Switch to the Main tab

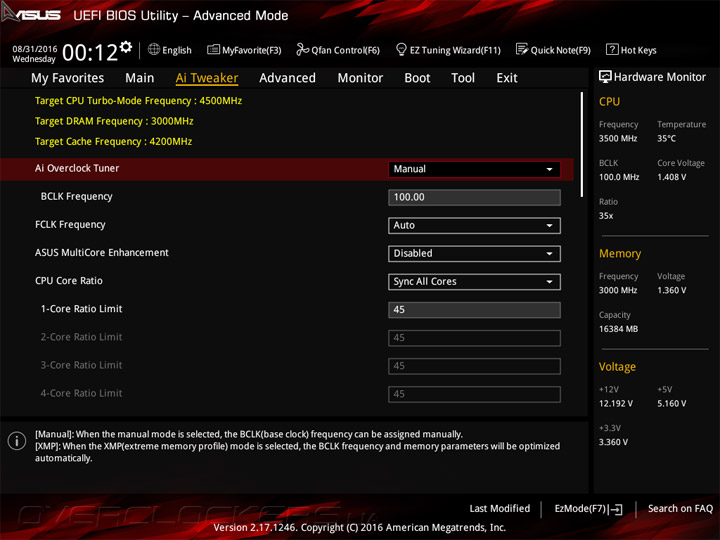click(140, 78)
